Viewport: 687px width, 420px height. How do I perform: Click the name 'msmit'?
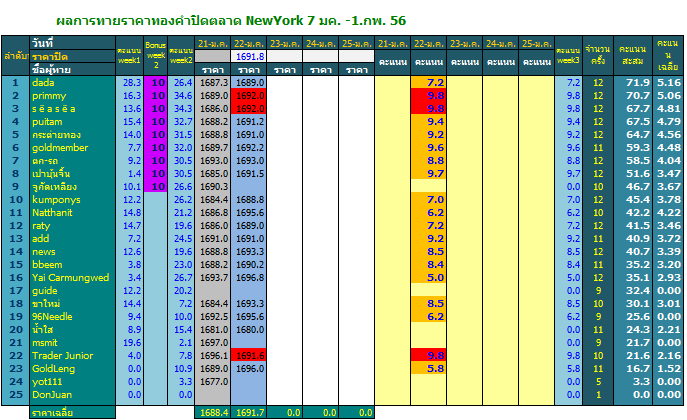45,342
